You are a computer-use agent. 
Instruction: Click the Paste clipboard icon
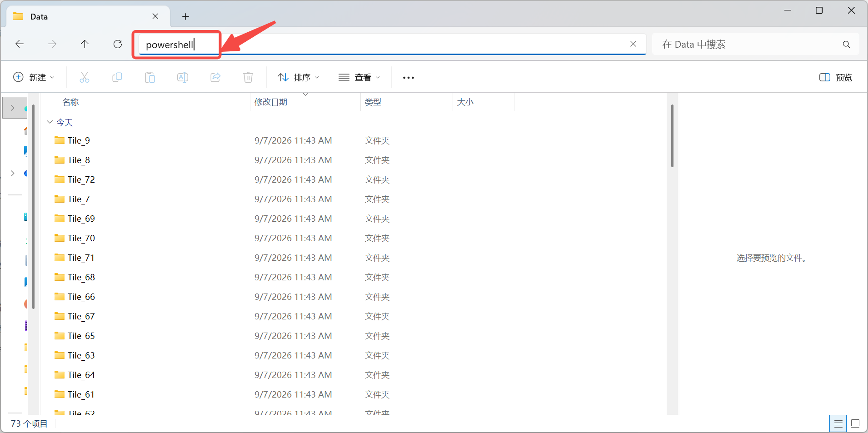(150, 77)
